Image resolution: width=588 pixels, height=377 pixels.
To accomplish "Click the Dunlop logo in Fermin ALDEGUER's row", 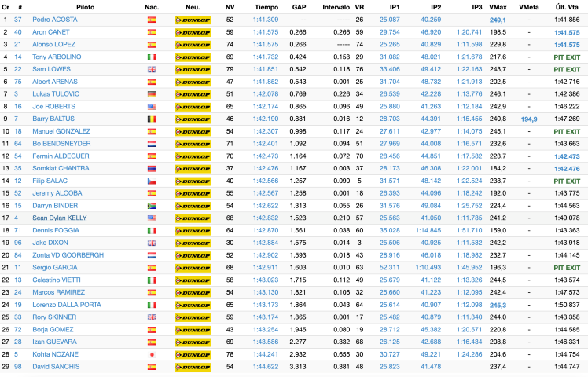I will click(x=193, y=156).
